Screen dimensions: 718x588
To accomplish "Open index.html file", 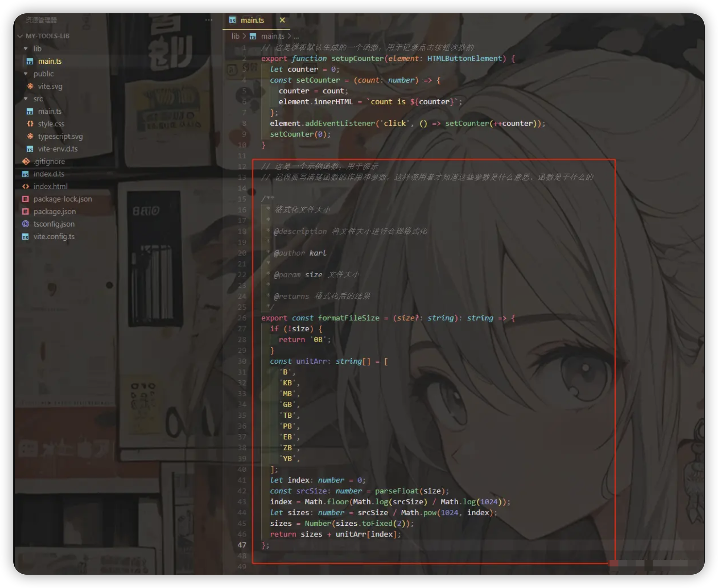I will [x=50, y=186].
